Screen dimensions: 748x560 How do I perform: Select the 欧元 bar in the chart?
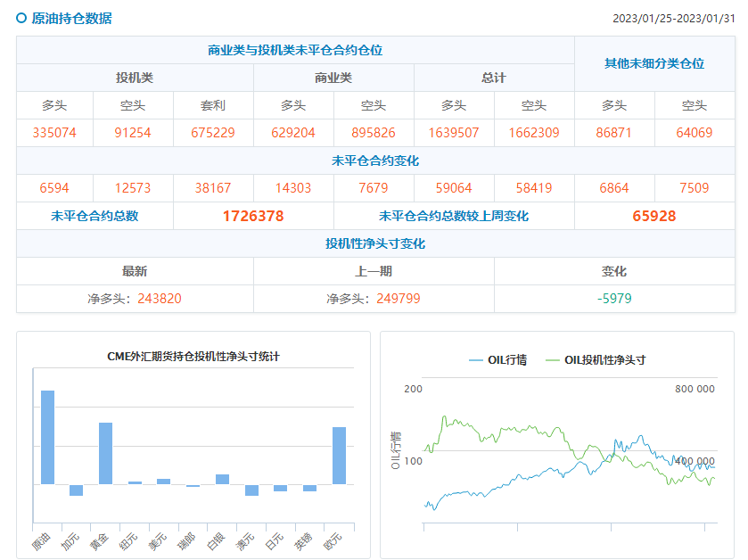(339, 455)
